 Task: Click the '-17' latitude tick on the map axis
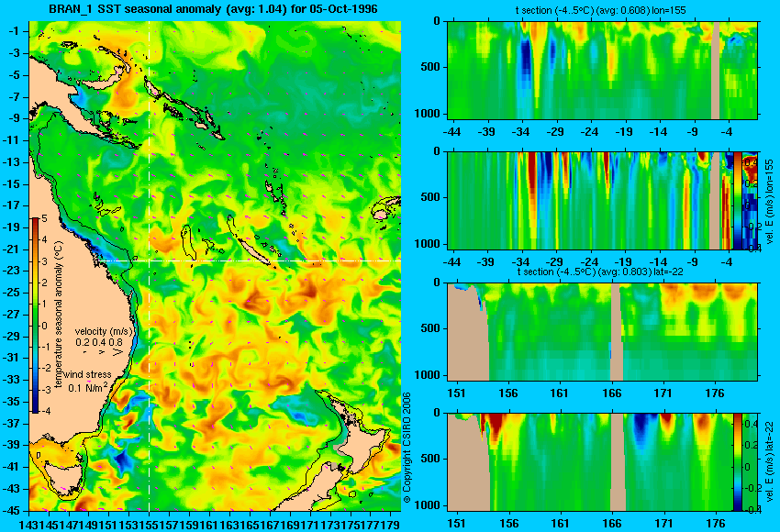pyautogui.click(x=12, y=205)
